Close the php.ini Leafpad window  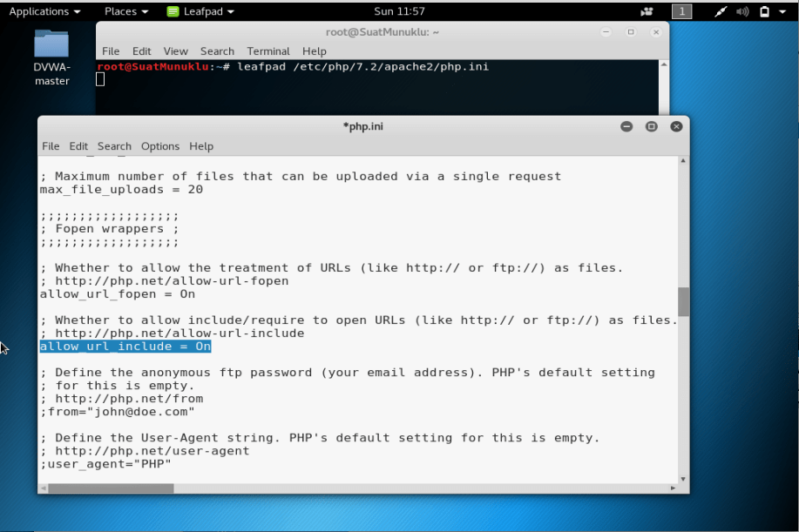676,126
